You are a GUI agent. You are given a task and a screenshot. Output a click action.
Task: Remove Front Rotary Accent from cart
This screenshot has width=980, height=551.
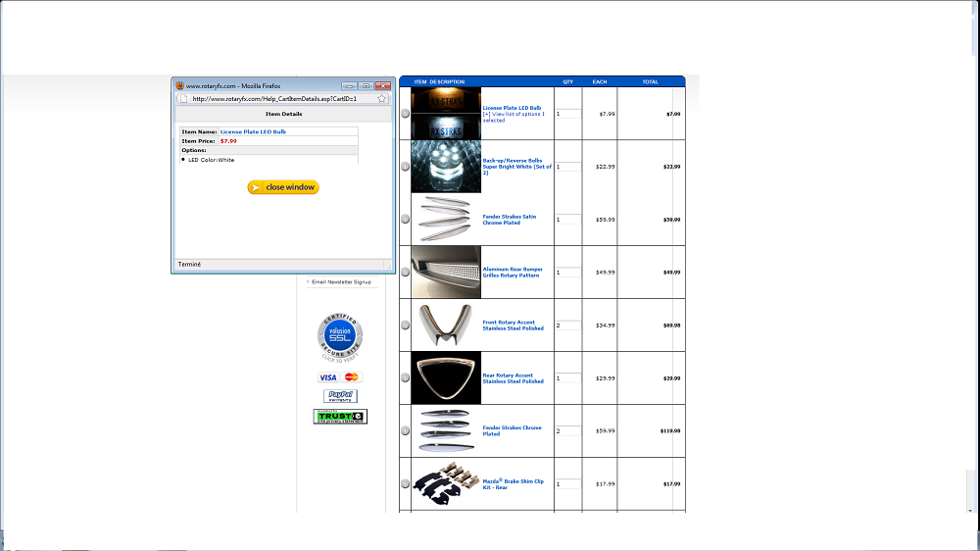405,325
